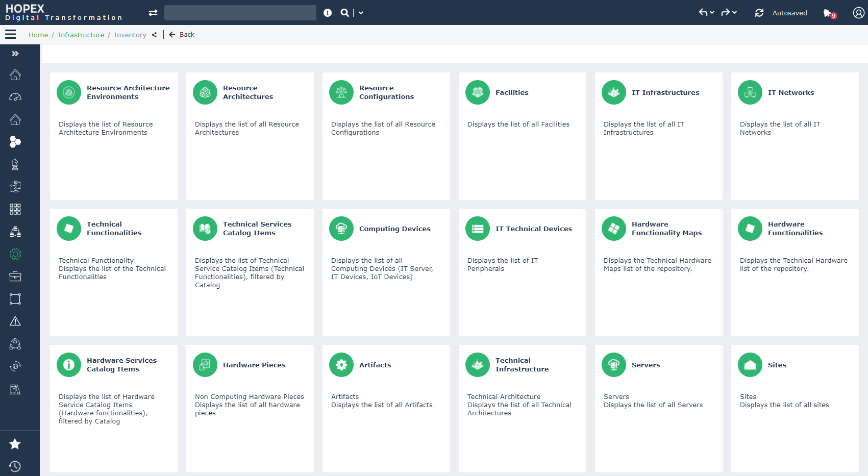Click the warning triangle sidebar item
The width and height of the screenshot is (868, 476).
pyautogui.click(x=15, y=321)
